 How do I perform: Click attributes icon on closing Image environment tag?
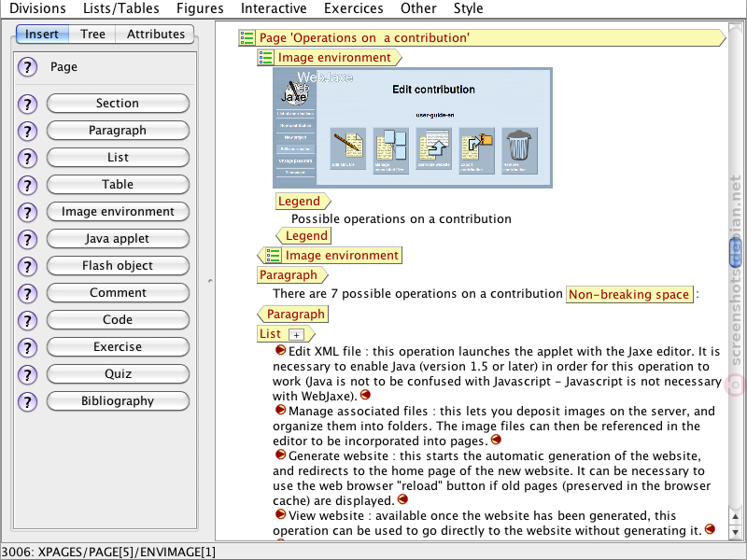[273, 255]
